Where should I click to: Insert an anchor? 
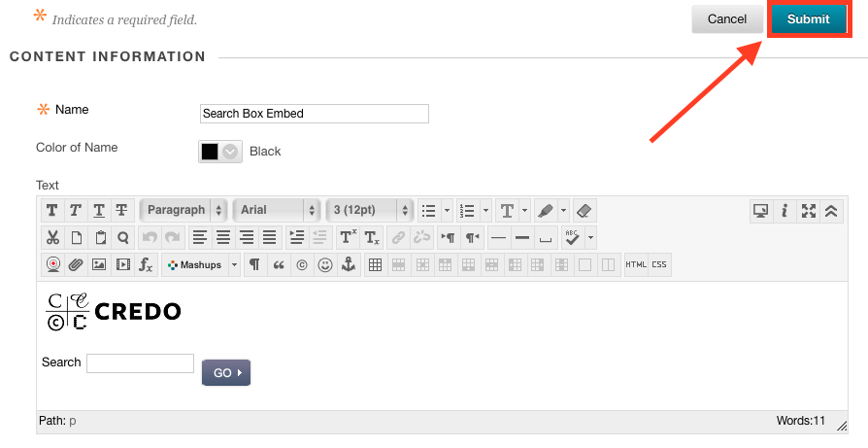349,264
